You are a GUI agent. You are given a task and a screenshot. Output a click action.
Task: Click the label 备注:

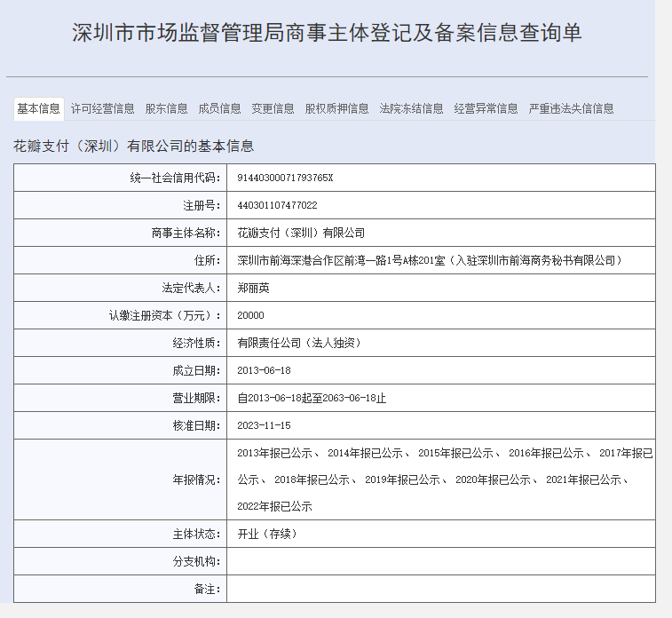point(208,589)
